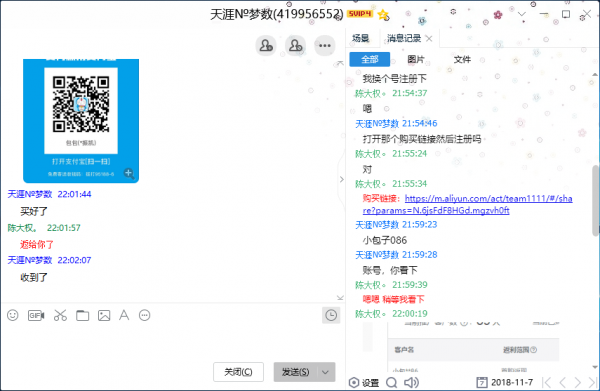Viewport: 600px width, 391px height.
Task: Jump to last page of records
Action: [592, 382]
